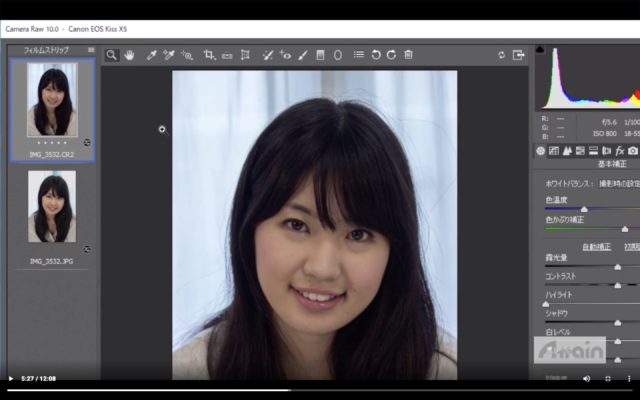Select the Transform tool
This screenshot has height=400, width=640.
point(245,55)
